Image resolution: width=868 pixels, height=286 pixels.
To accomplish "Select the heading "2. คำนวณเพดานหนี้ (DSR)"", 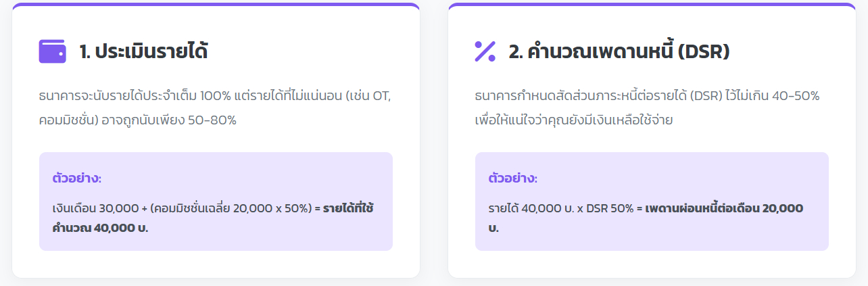I will point(619,52).
